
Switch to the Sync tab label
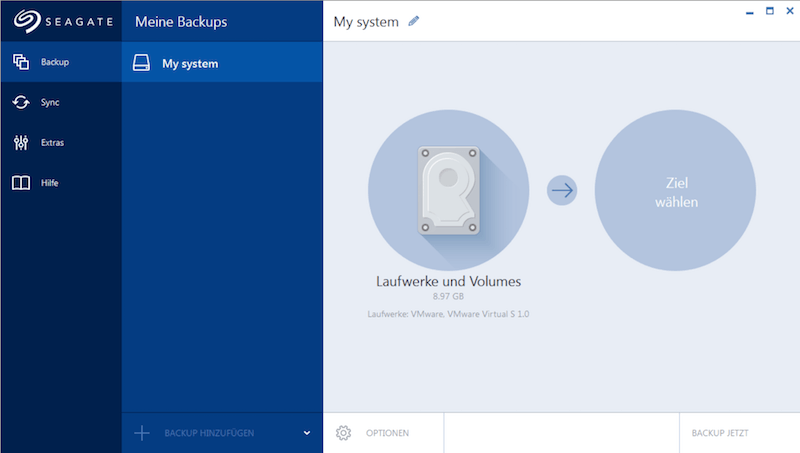click(51, 103)
